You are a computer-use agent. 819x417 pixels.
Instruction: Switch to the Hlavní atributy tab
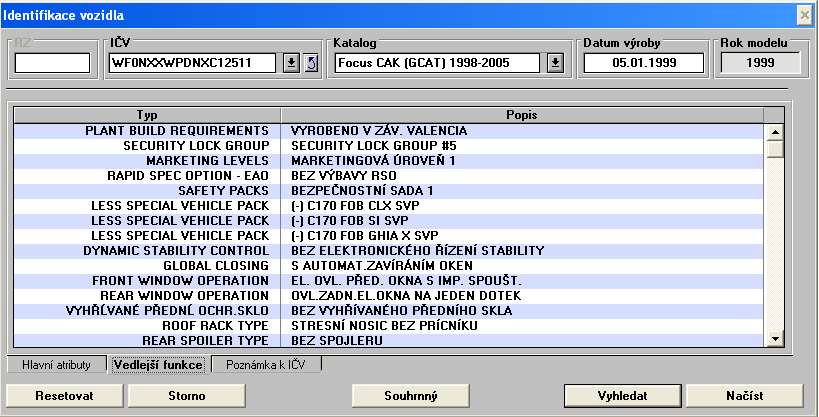[56, 365]
